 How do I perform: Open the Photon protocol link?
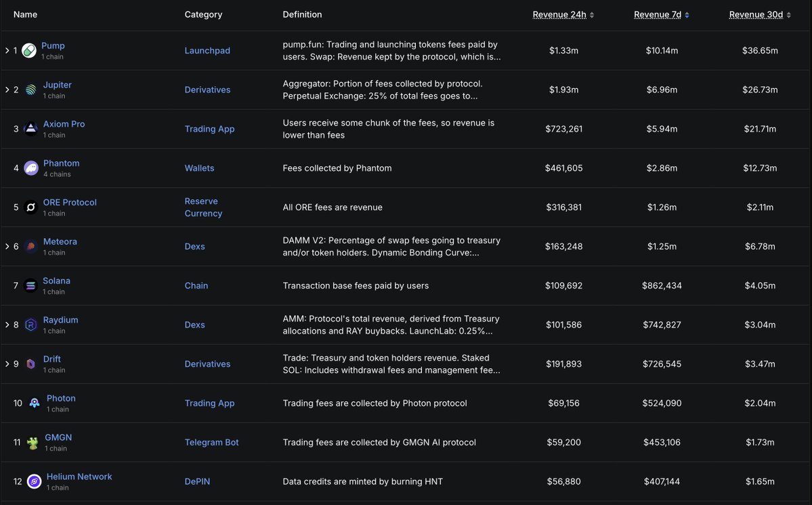[61, 398]
